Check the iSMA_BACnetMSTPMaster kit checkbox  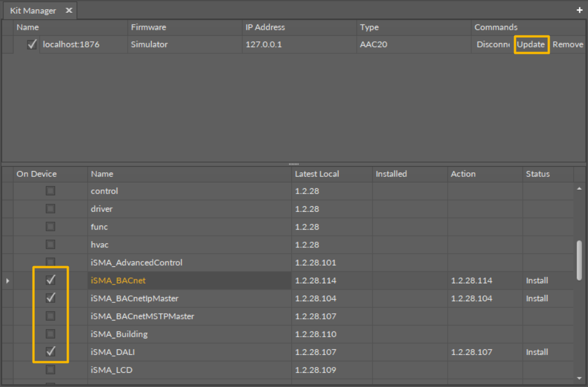point(50,316)
